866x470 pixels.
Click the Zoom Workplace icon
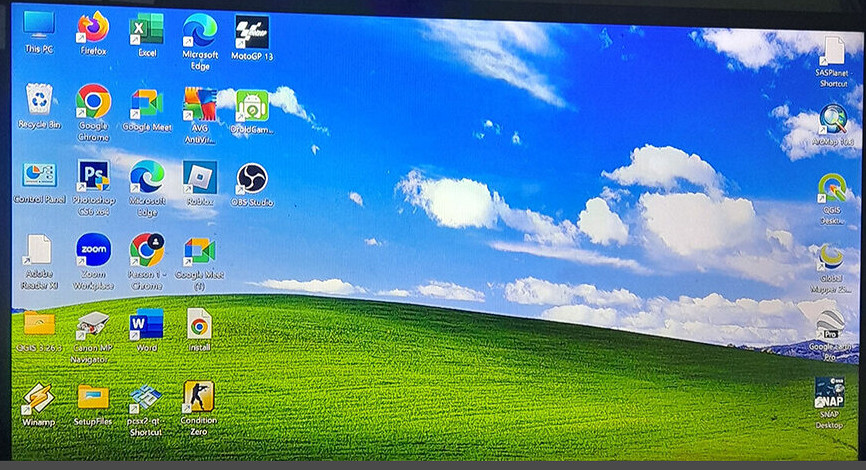(x=93, y=250)
